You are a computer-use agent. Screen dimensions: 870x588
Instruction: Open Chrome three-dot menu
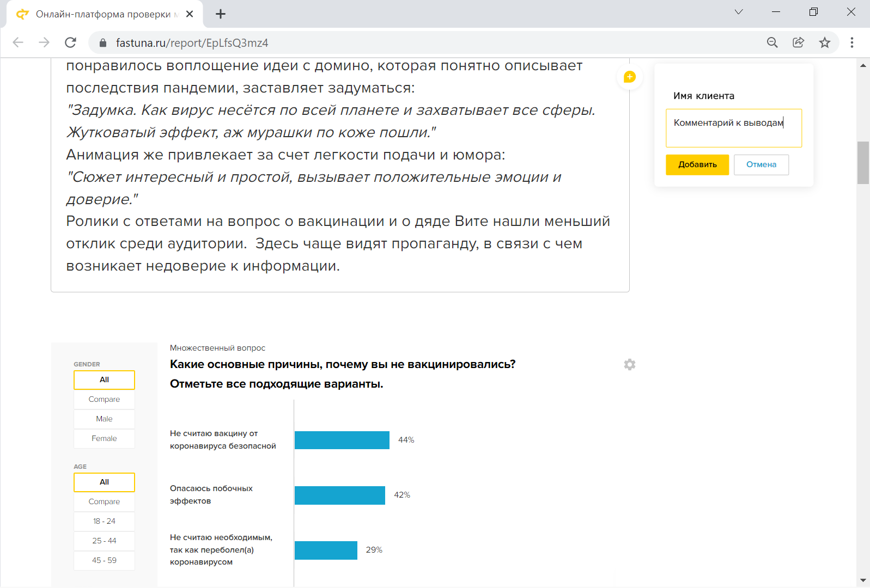[852, 42]
